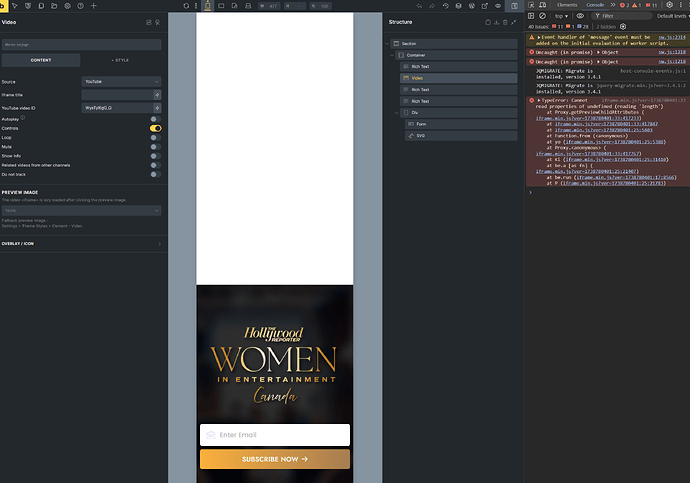This screenshot has height=483, width=690.
Task: Click the trash icon in the Structure header
Action: [505, 22]
